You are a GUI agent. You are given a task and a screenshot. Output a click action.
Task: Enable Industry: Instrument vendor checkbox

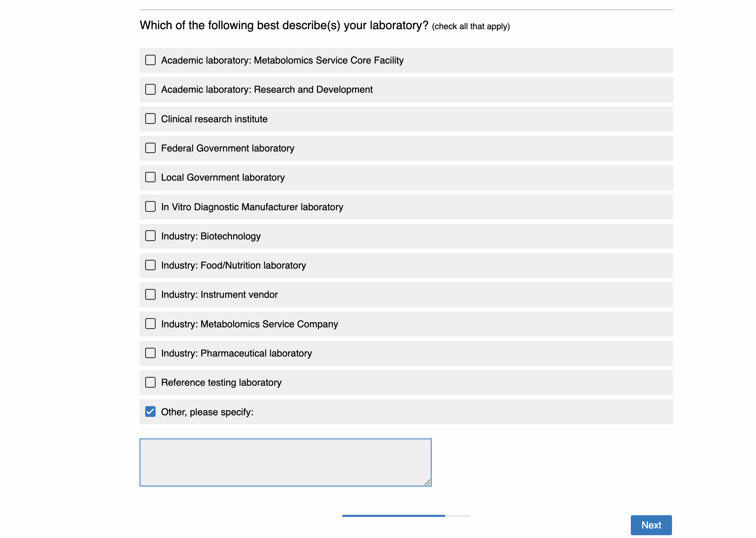(150, 295)
